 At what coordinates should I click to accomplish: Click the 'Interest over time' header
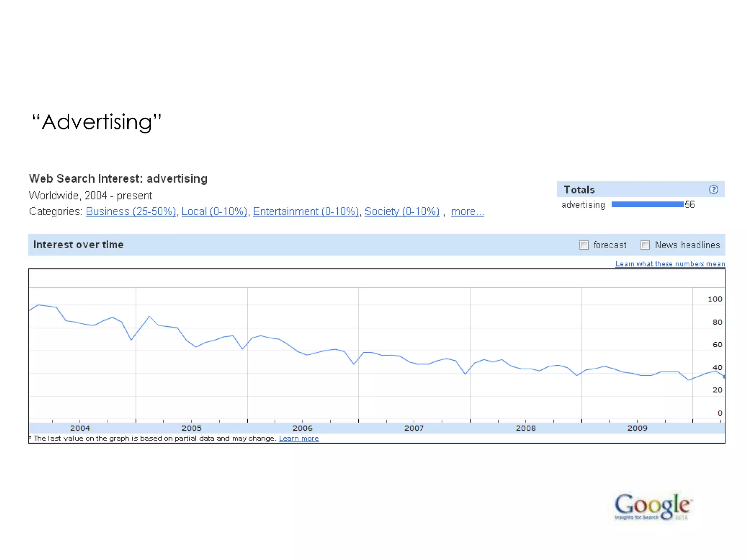(78, 245)
